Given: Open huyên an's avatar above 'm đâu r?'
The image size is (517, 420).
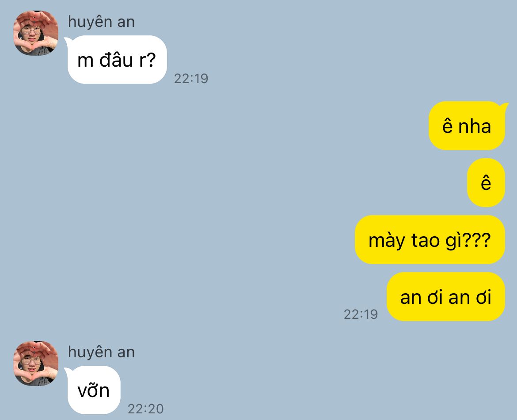Looking at the screenshot, I should (36, 33).
